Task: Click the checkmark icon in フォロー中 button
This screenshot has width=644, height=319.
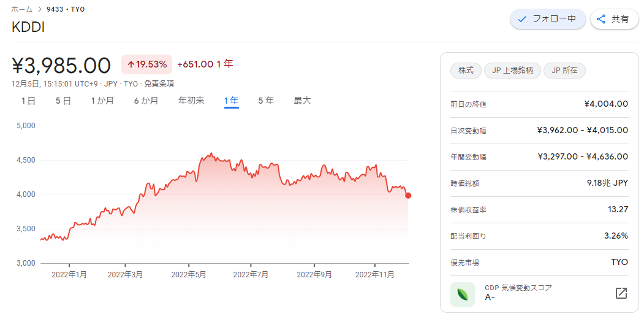Action: pyautogui.click(x=522, y=19)
